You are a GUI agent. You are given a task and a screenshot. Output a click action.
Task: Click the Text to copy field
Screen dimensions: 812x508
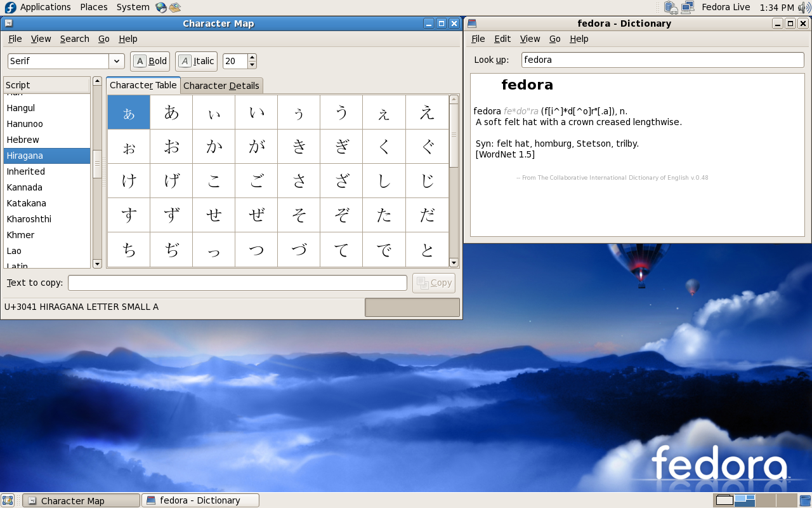point(237,283)
